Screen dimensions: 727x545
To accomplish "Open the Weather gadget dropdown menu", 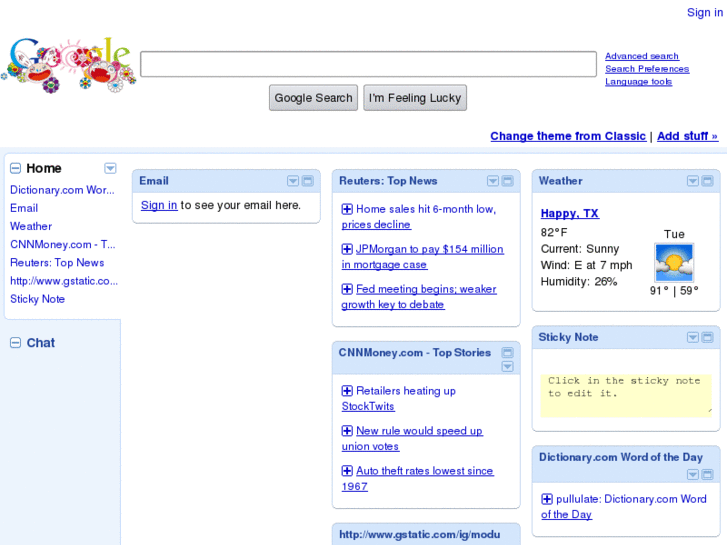I will [x=693, y=181].
